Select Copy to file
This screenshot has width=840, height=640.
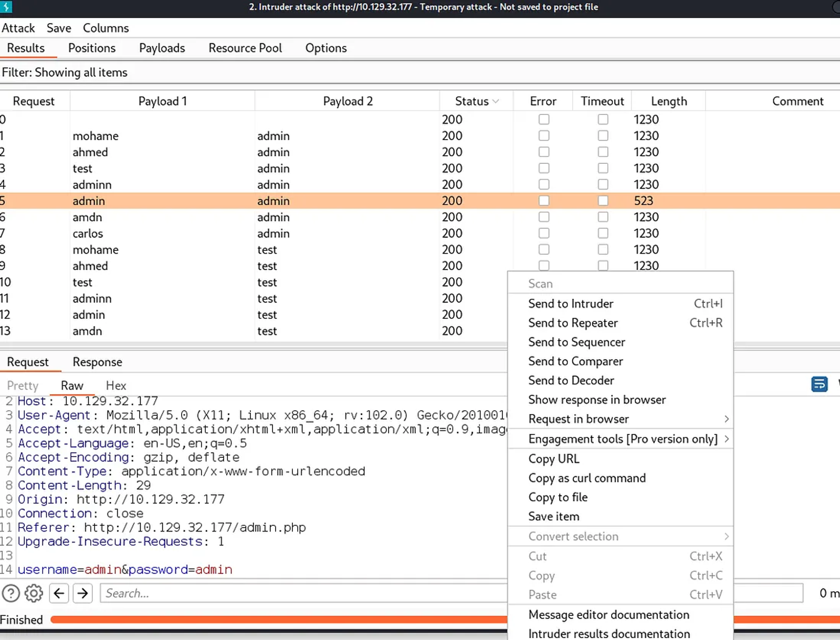click(x=621, y=497)
